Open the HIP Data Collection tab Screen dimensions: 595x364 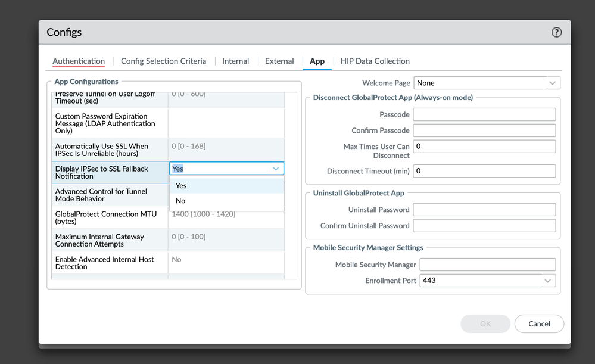click(x=375, y=61)
